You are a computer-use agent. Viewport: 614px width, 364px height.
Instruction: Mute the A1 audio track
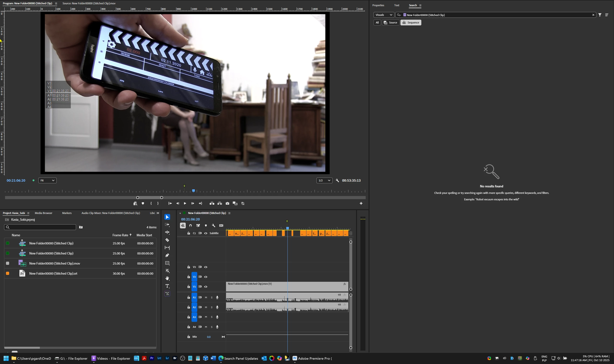pos(206,298)
